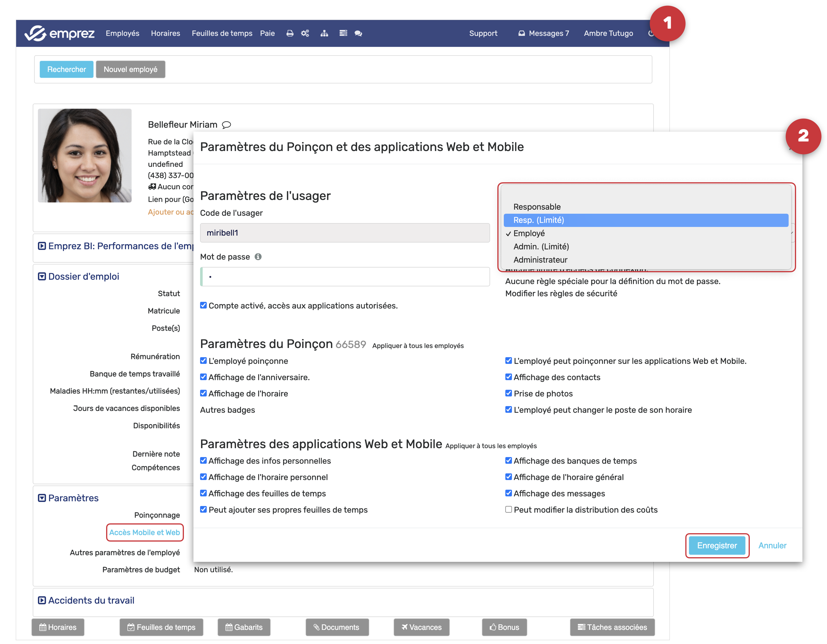827x644 pixels.
Task: Open Feuilles de temps menu
Action: pos(222,33)
